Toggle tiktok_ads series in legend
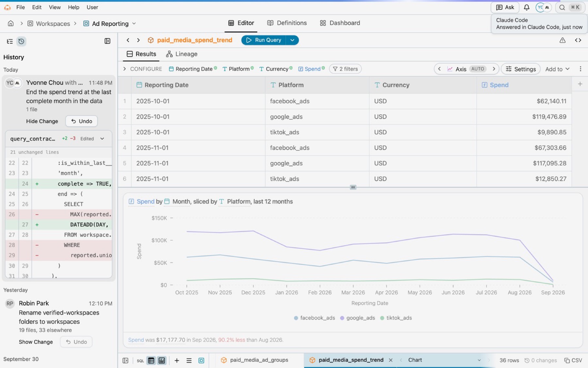 click(x=396, y=318)
